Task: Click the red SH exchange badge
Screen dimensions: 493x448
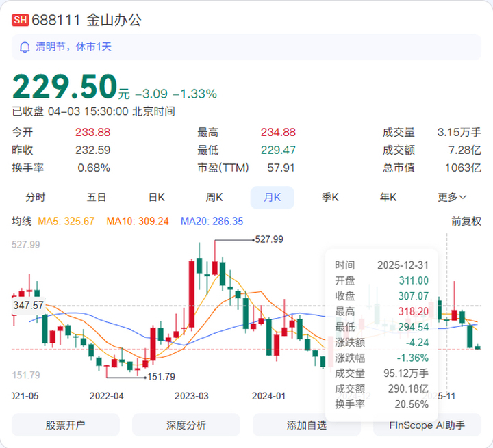Action: pyautogui.click(x=21, y=20)
